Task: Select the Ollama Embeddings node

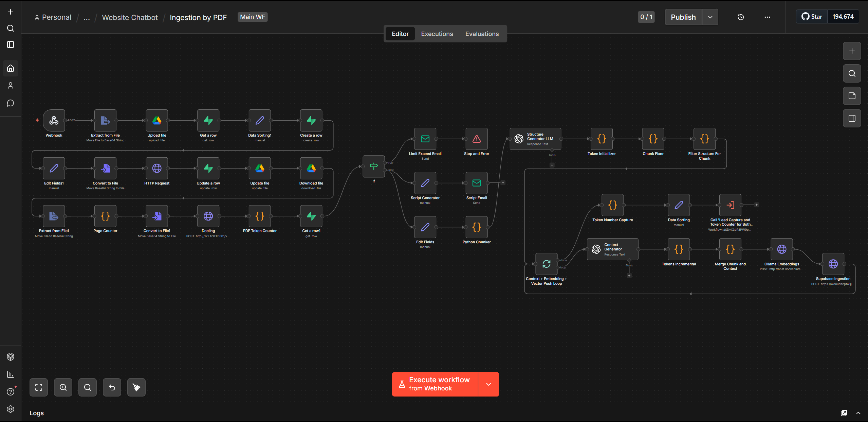Action: point(782,249)
